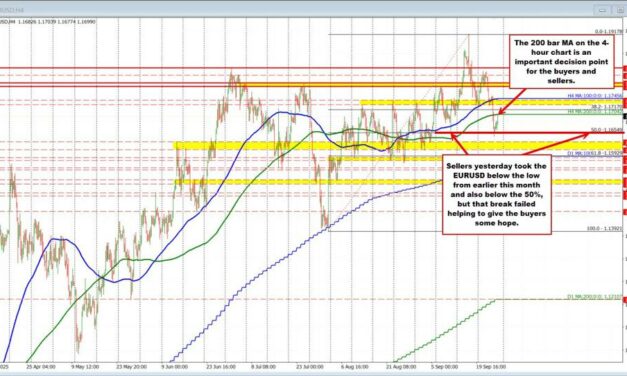The width and height of the screenshot is (627, 376).
Task: Click the 23 Jun 16:00 time axis label
Action: (221, 366)
